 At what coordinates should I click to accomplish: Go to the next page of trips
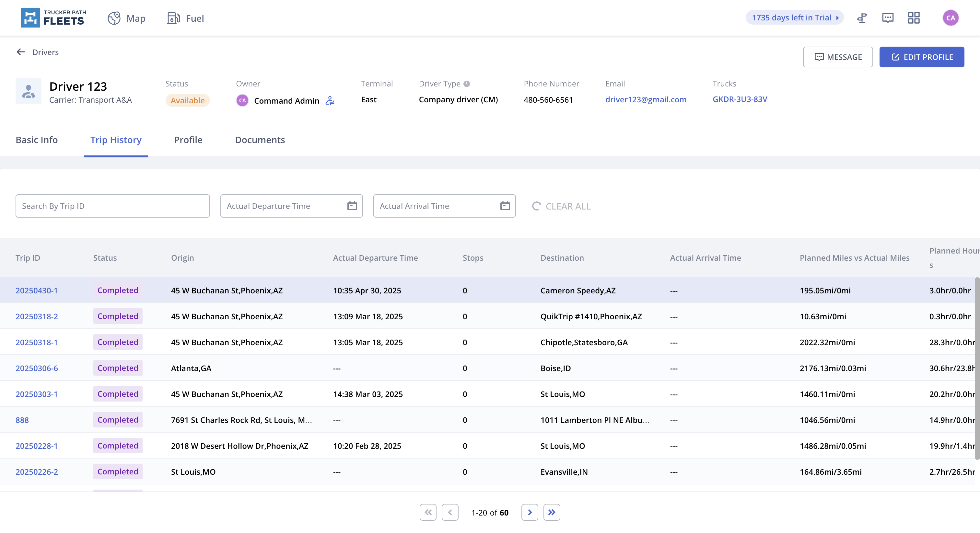click(530, 512)
